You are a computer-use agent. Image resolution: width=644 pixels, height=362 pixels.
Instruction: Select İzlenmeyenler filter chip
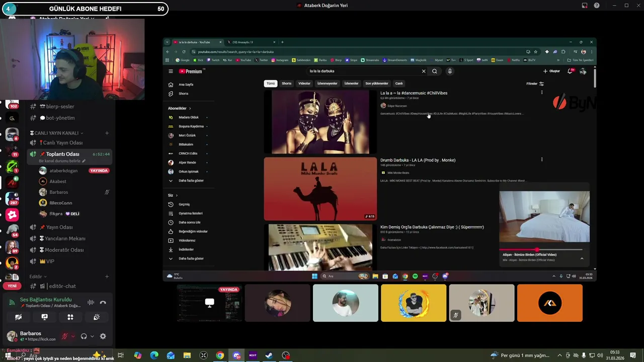(x=328, y=83)
